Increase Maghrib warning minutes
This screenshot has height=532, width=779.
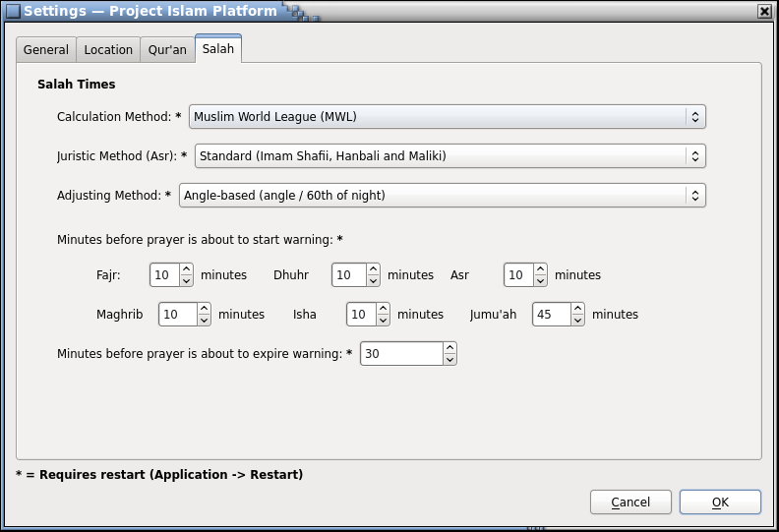205,309
